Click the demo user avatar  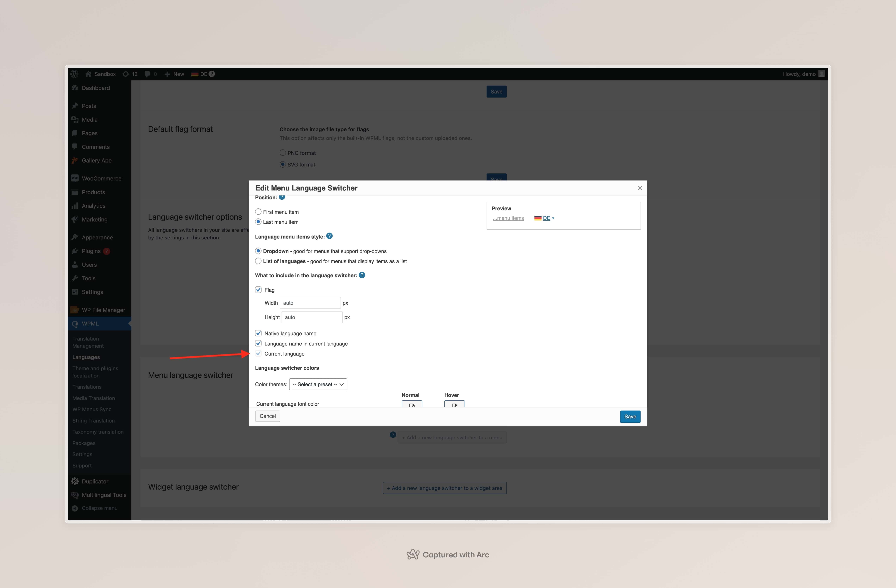pyautogui.click(x=822, y=74)
